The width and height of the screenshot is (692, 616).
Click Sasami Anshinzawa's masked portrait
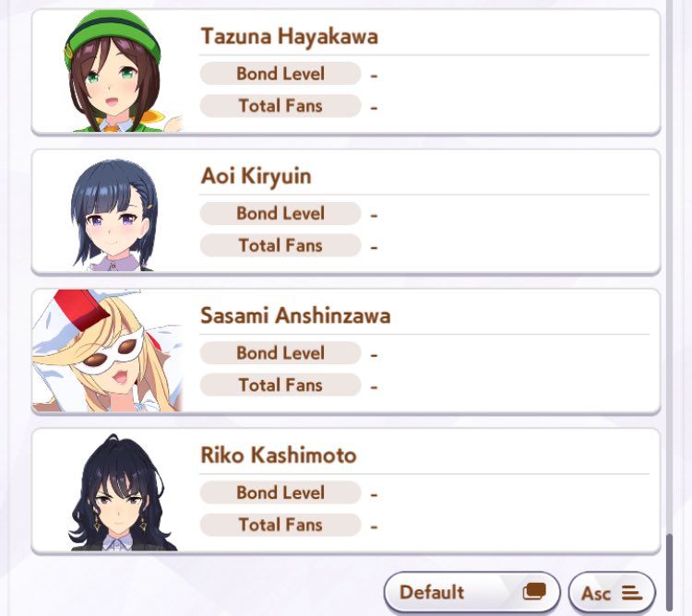[x=108, y=350]
